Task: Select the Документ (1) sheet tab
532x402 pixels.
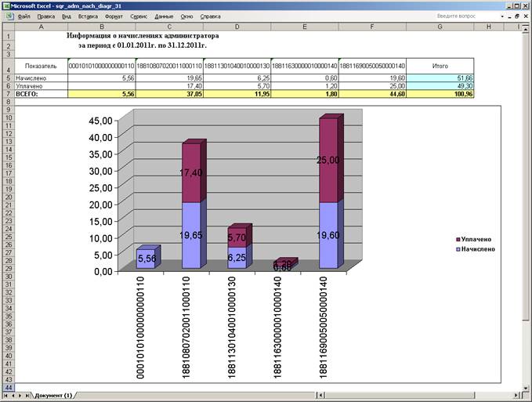Action: [x=53, y=396]
